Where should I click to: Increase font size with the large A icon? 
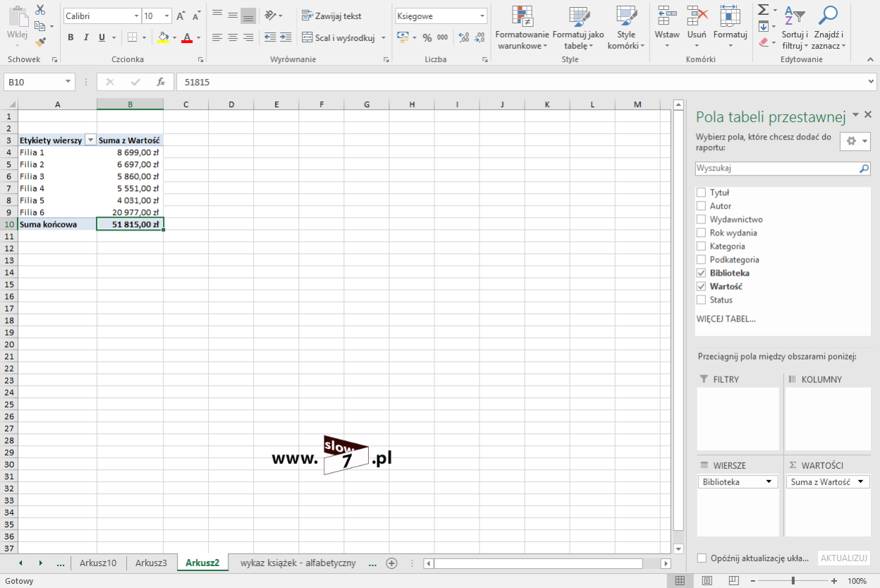tap(181, 16)
